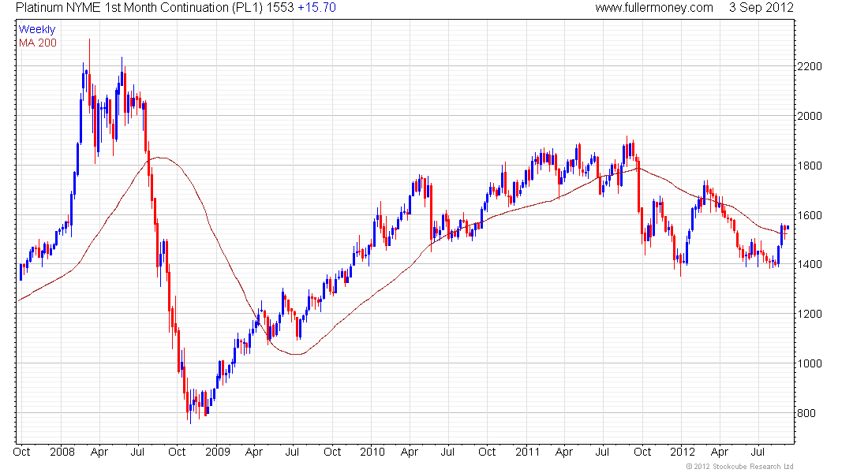Viewport: 868px width, 473px height.
Task: Click the 2009 label on time axis
Action: coord(217,453)
